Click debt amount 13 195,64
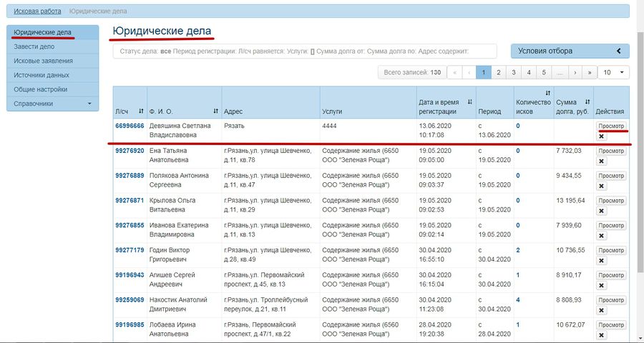Screen dimensions: 644x343 coord(570,200)
